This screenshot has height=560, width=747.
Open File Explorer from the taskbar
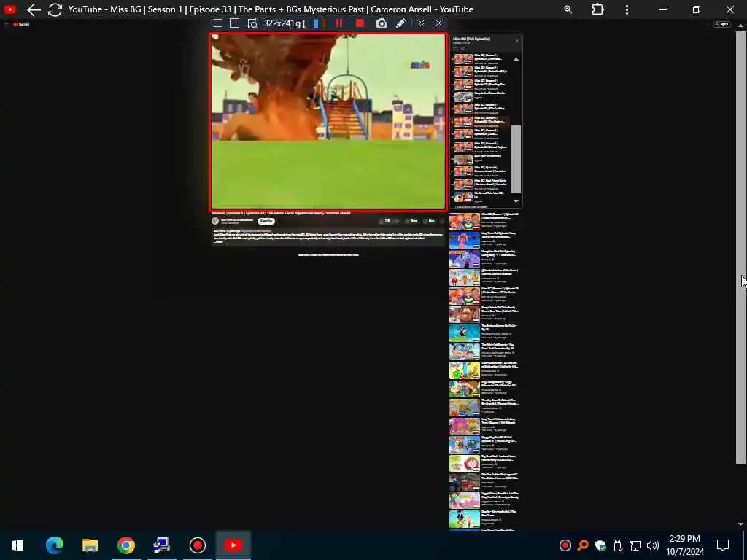click(x=90, y=545)
